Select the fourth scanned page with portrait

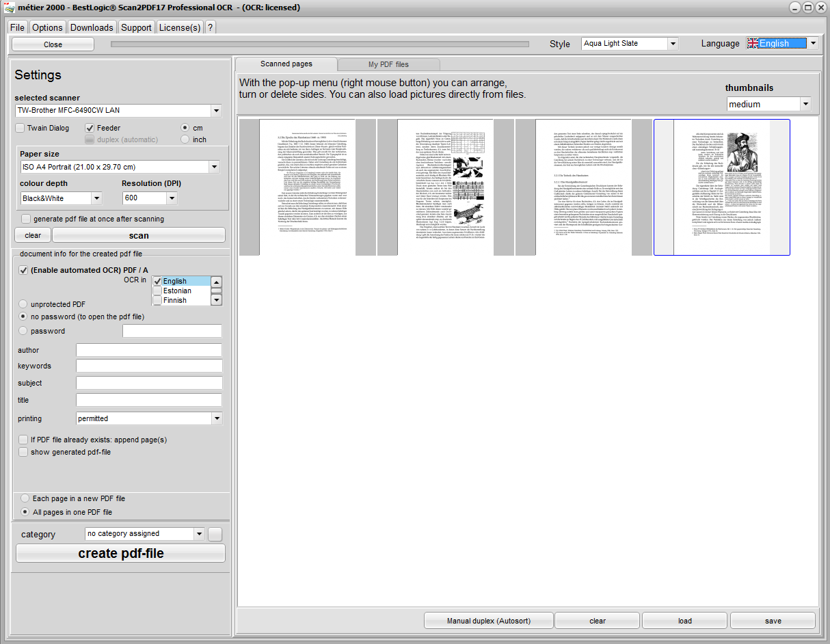point(721,187)
